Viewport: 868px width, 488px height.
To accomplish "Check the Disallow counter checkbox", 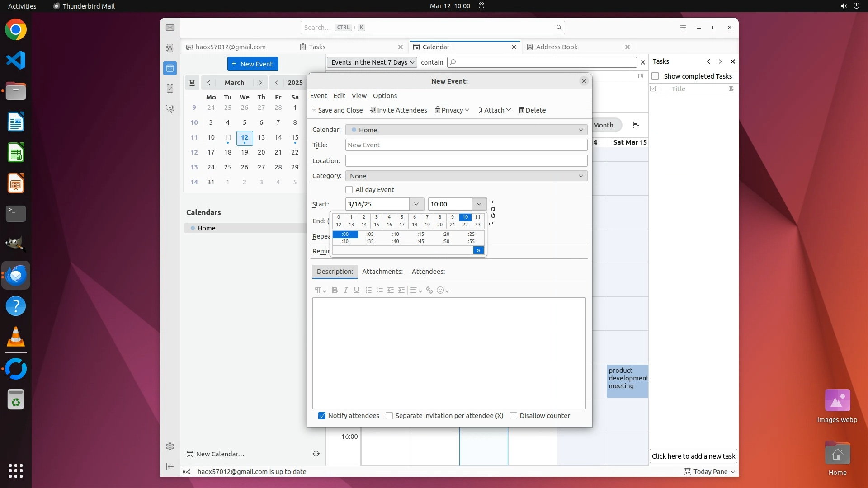I will [x=514, y=416].
